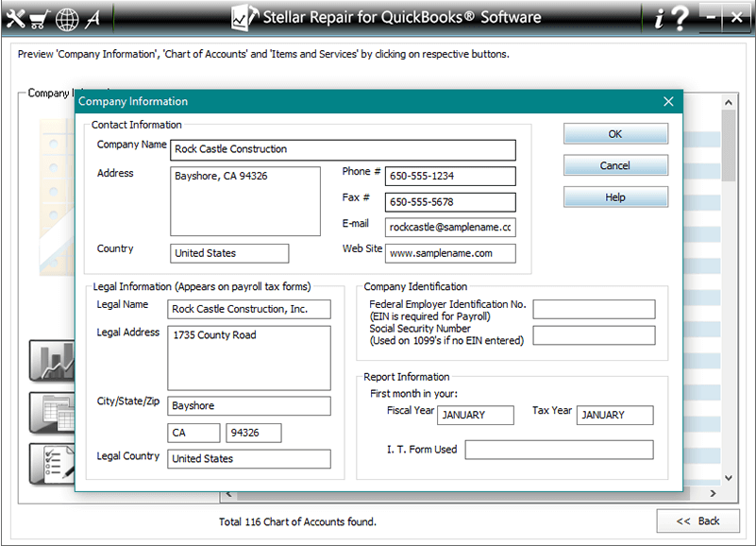Cancel the Company Information dialog
Screen dimensions: 756x546
pos(615,165)
